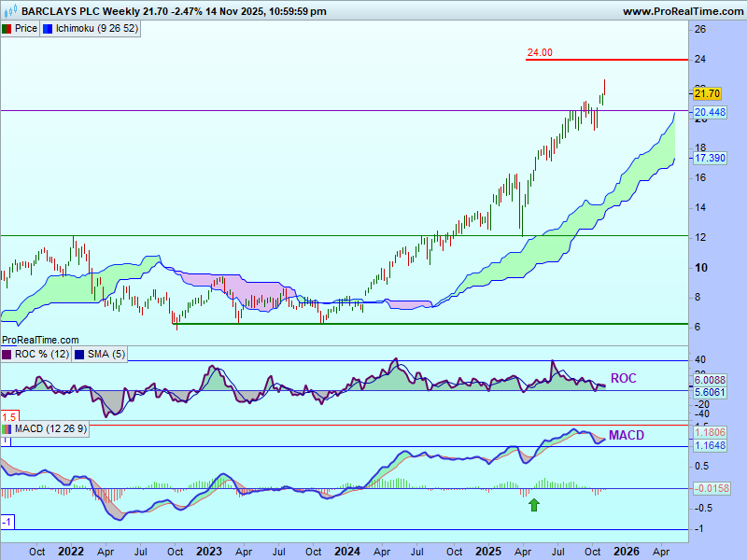Select the purple MACD text annotation

click(627, 435)
